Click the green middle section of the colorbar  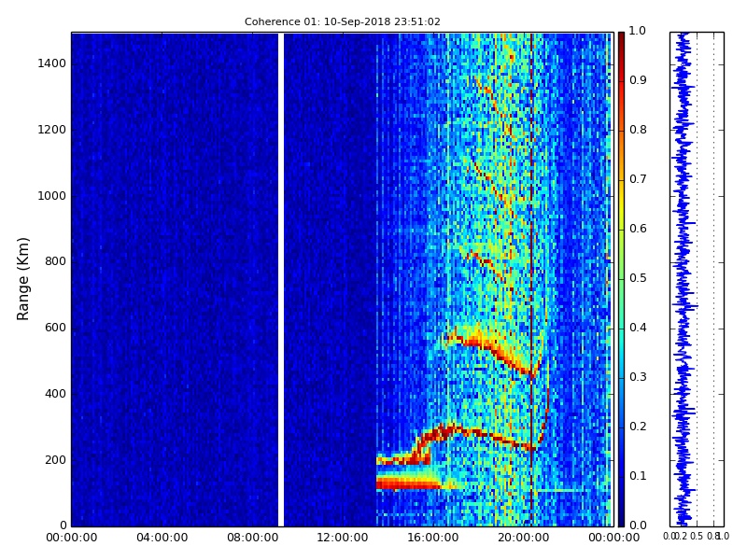(621, 281)
